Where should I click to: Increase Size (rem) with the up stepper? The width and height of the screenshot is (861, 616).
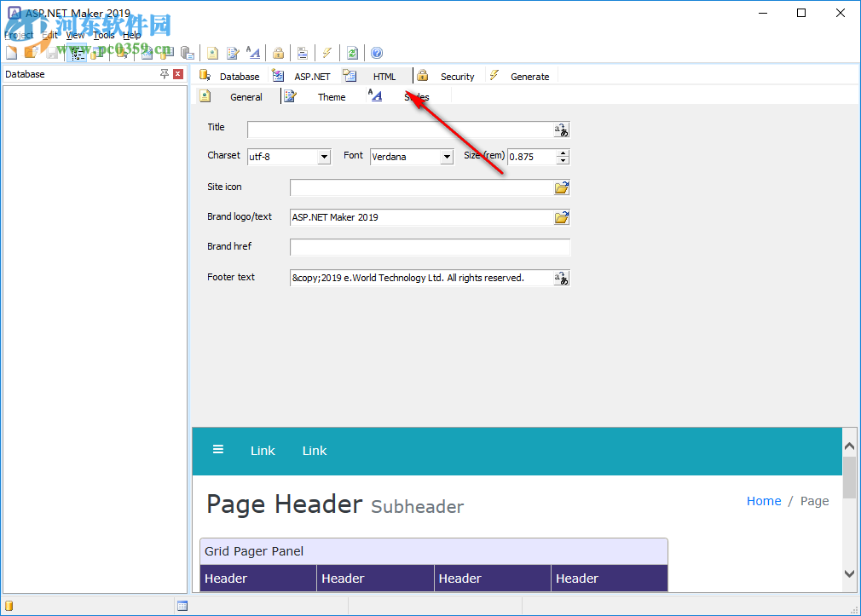(563, 153)
